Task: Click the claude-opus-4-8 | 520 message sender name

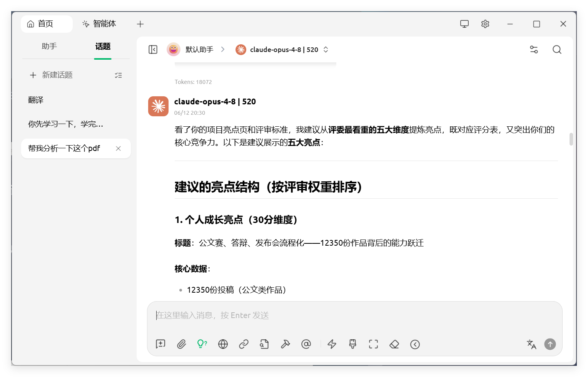Action: 215,102
